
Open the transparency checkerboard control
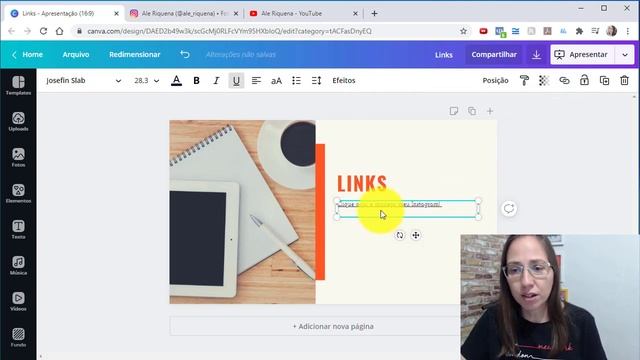click(x=544, y=80)
